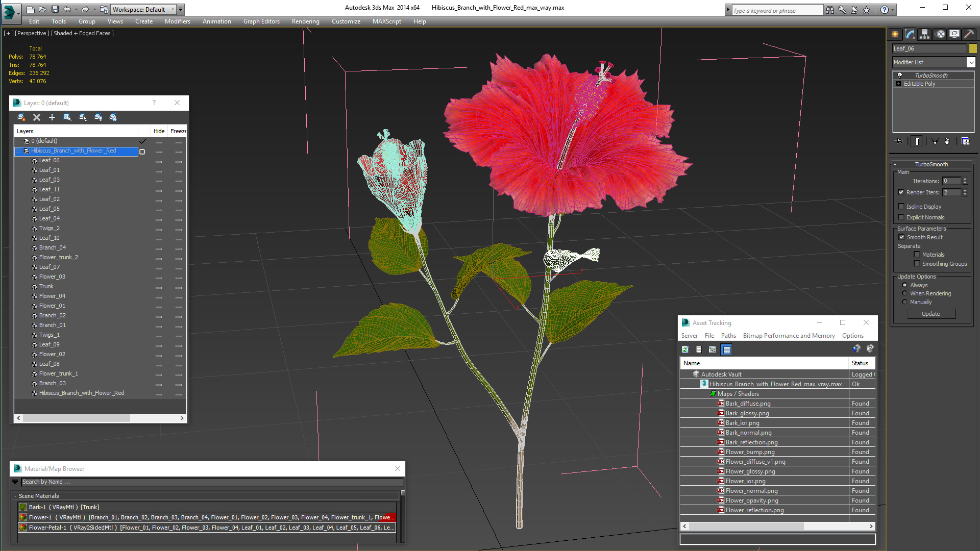Open the Modifier List dropdown
Image resolution: width=980 pixels, height=551 pixels.
[970, 62]
